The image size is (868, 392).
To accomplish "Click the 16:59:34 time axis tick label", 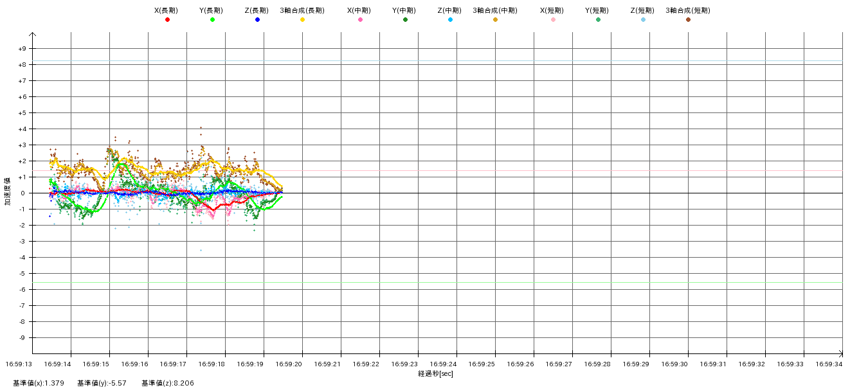I will click(829, 364).
